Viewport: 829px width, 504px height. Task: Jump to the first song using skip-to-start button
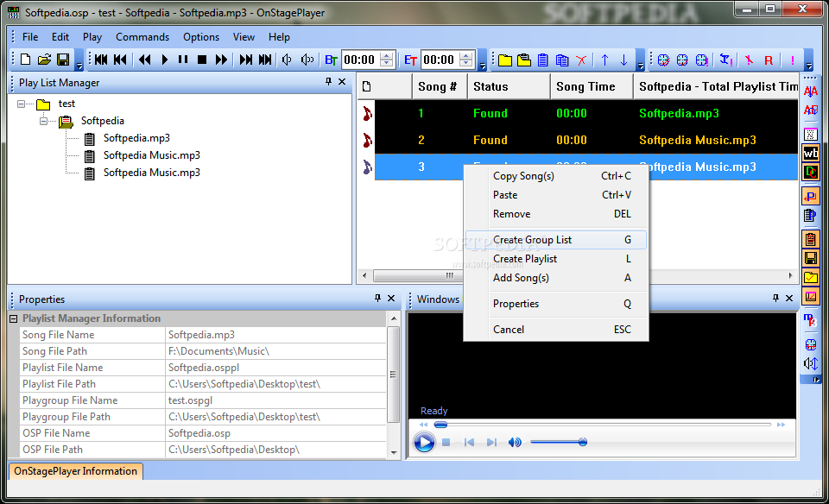[101, 60]
